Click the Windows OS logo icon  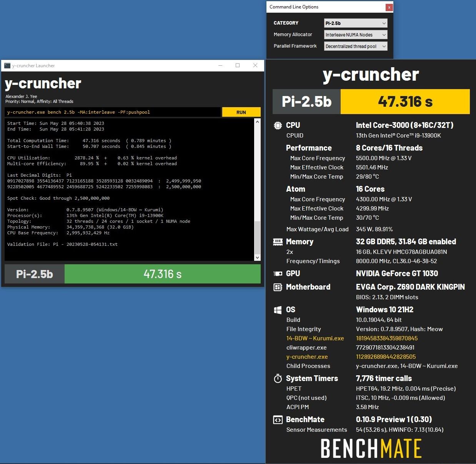pos(278,310)
